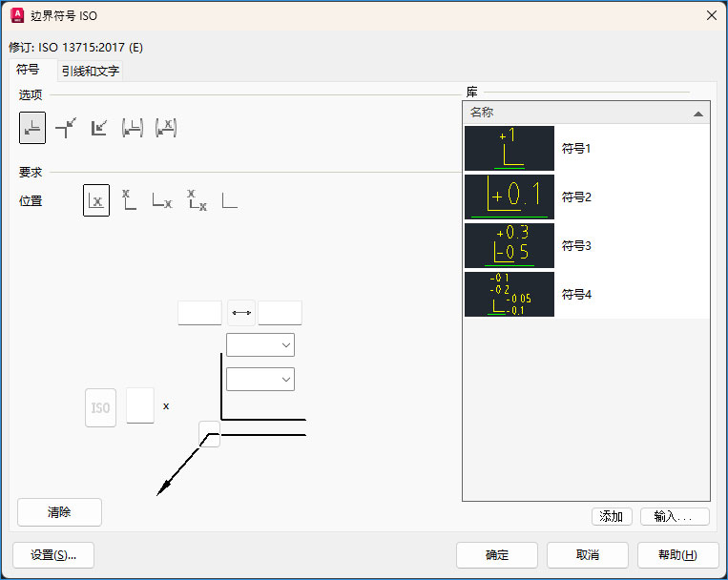The height and width of the screenshot is (580, 728).
Task: Select the second option icon with diagonal arrow
Action: tap(66, 128)
